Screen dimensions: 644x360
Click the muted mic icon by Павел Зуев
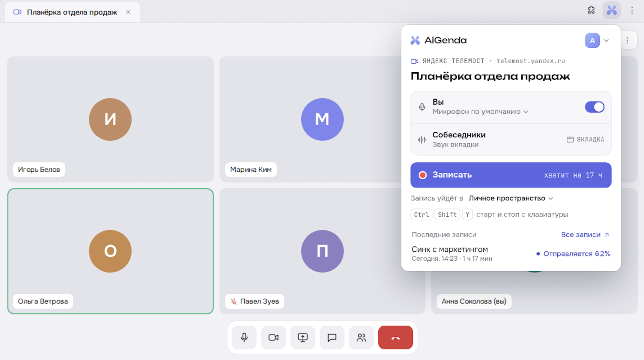click(234, 301)
